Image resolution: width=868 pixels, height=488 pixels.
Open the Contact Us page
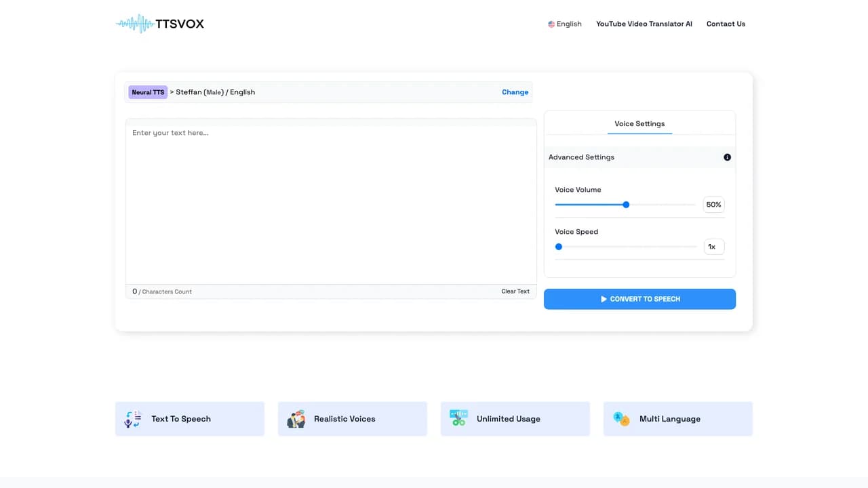[726, 24]
